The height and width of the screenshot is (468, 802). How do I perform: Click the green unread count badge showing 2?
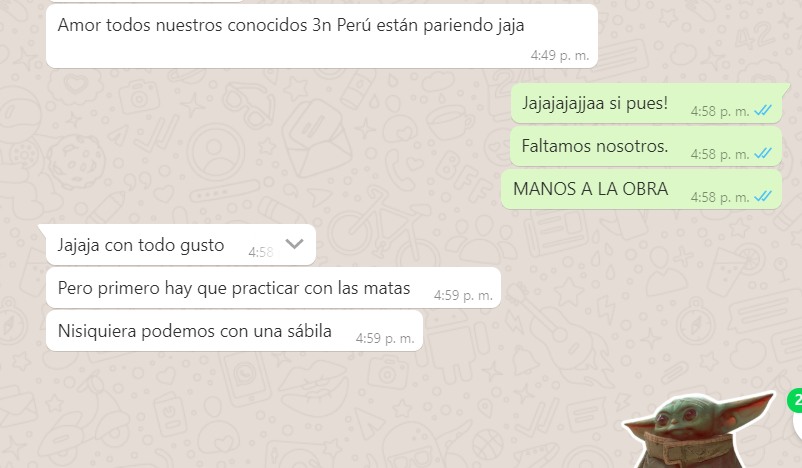[x=795, y=400]
